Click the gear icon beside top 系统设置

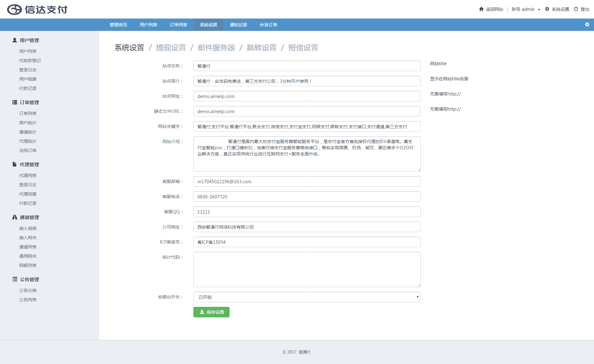click(547, 9)
